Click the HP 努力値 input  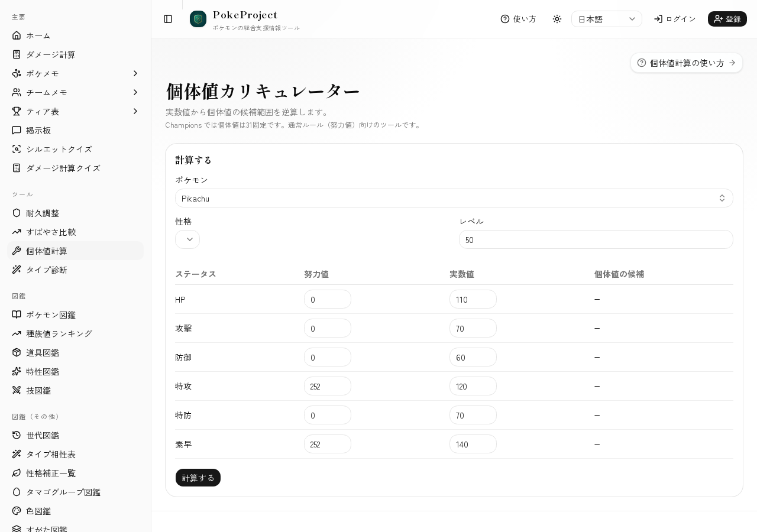[x=328, y=299]
